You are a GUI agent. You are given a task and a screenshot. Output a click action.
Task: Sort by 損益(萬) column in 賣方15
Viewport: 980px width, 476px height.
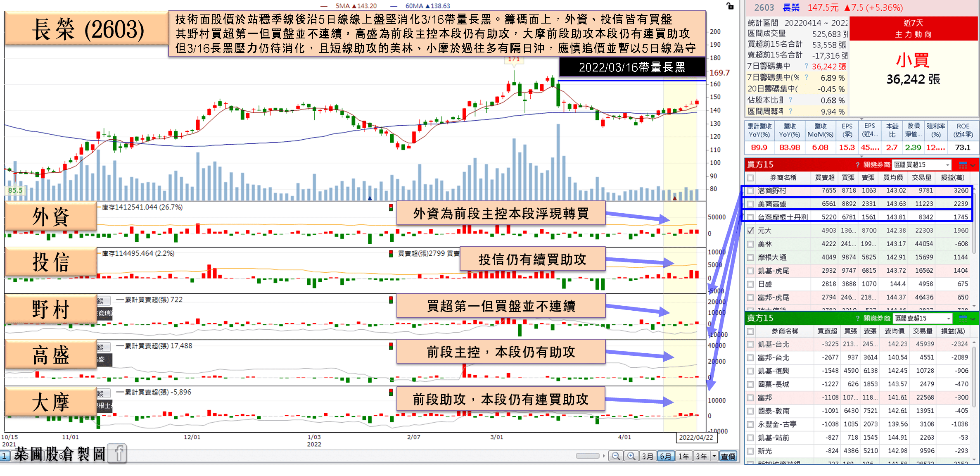coord(953,331)
